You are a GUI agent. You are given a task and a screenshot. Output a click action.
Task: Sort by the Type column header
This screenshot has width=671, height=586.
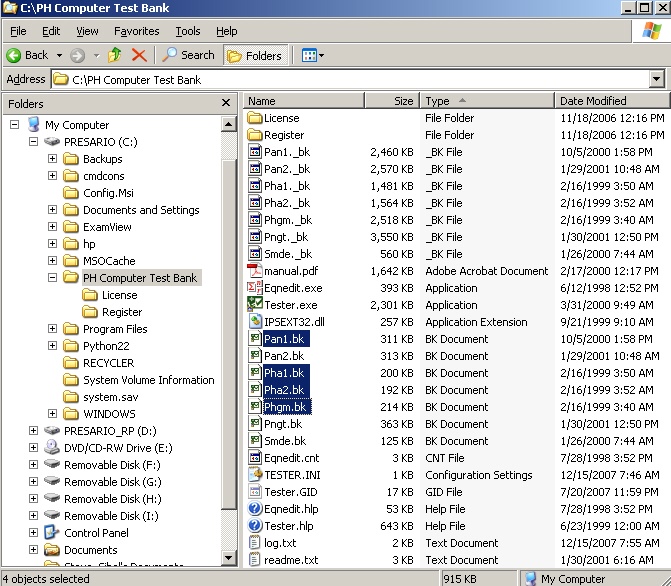click(487, 101)
